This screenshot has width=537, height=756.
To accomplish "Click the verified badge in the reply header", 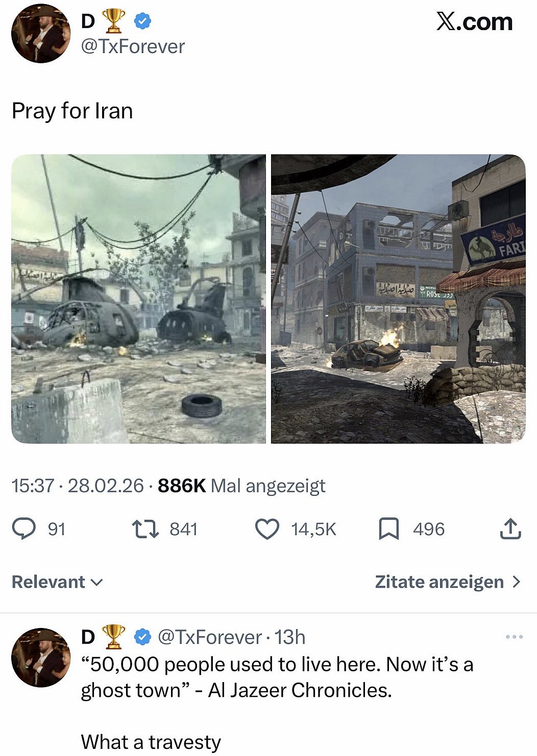I will [x=142, y=637].
